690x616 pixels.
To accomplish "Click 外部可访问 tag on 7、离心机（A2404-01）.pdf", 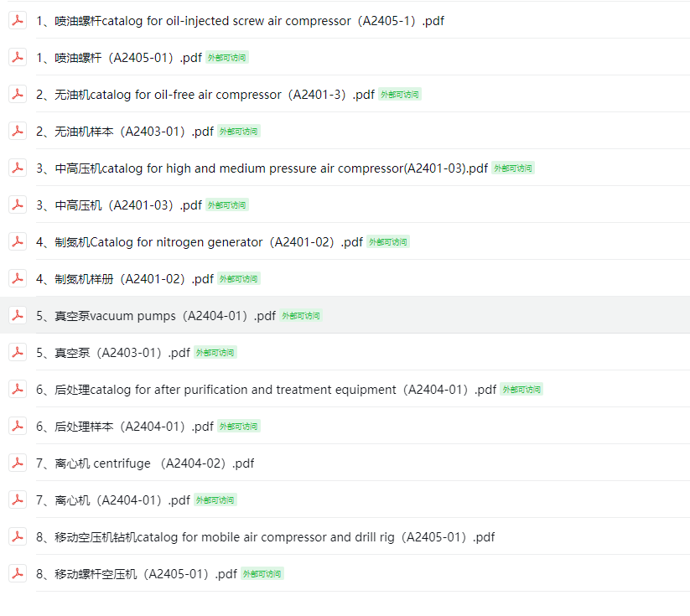I will click(x=215, y=500).
